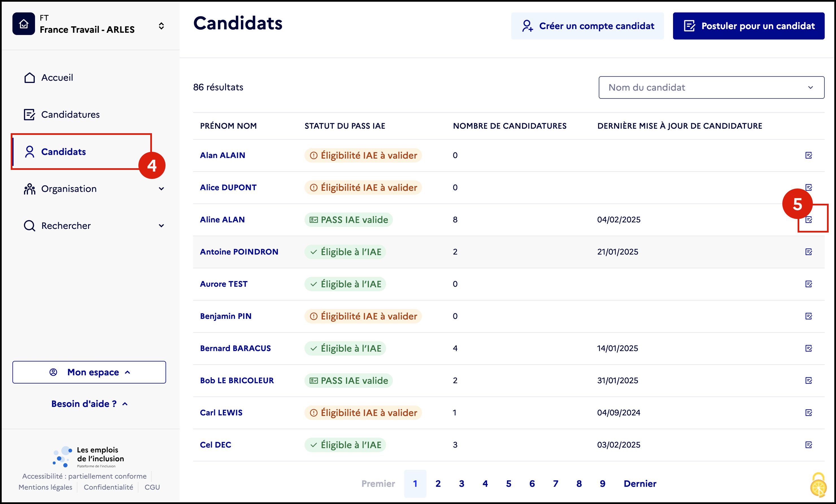This screenshot has width=836, height=504.
Task: Click the NOMBRE DE CANDIDATURES column header
Action: point(510,126)
